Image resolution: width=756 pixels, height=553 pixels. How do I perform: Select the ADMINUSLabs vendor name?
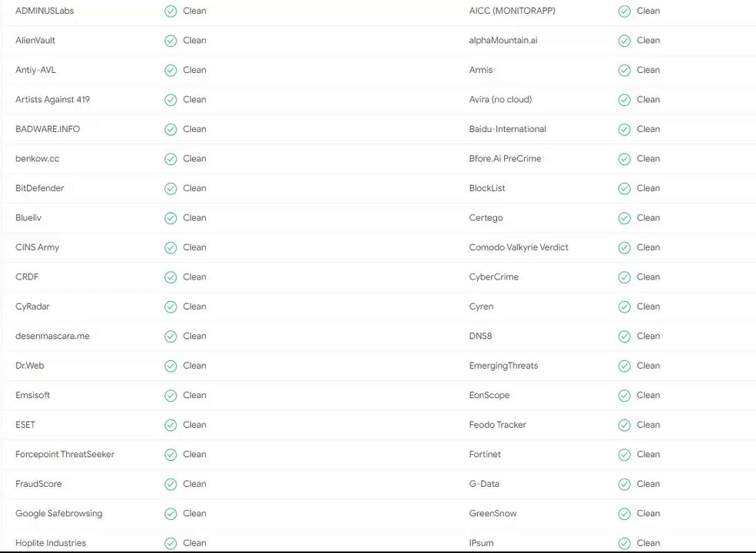click(x=45, y=11)
